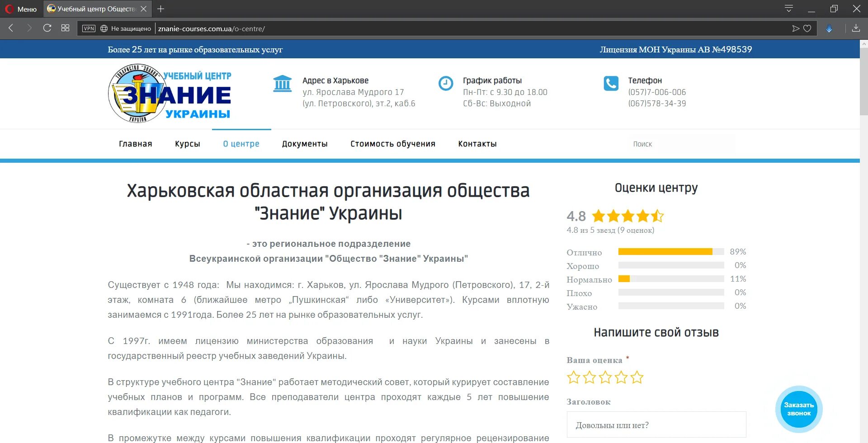Image resolution: width=868 pixels, height=443 pixels.
Task: Select the О центре menu item
Action: pos(241,144)
